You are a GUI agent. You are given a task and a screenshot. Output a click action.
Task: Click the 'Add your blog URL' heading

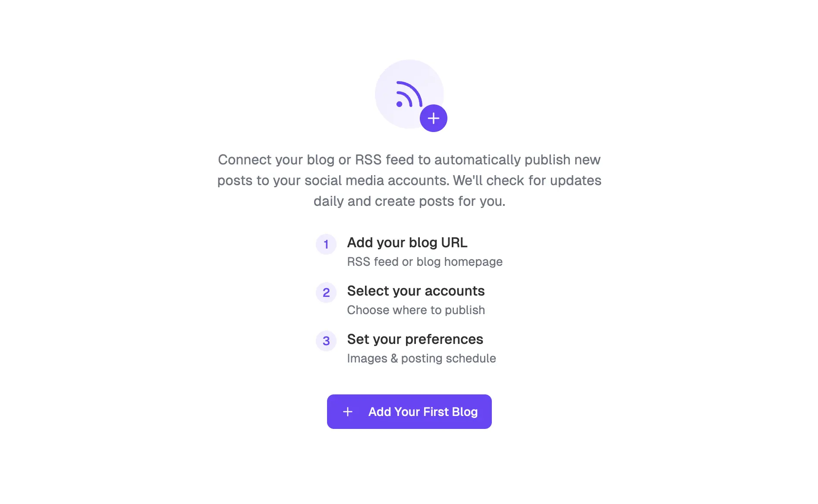(407, 243)
